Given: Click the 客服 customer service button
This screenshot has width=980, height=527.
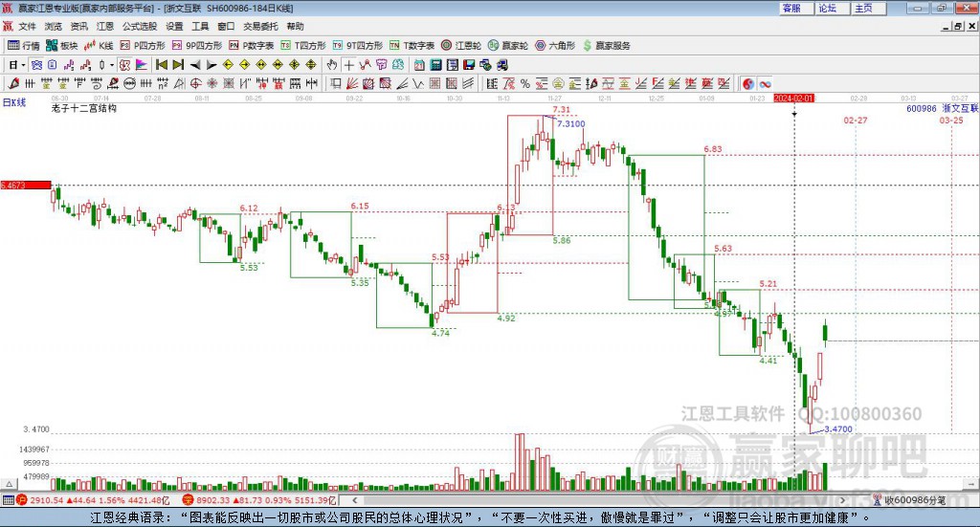Looking at the screenshot, I should (797, 8).
